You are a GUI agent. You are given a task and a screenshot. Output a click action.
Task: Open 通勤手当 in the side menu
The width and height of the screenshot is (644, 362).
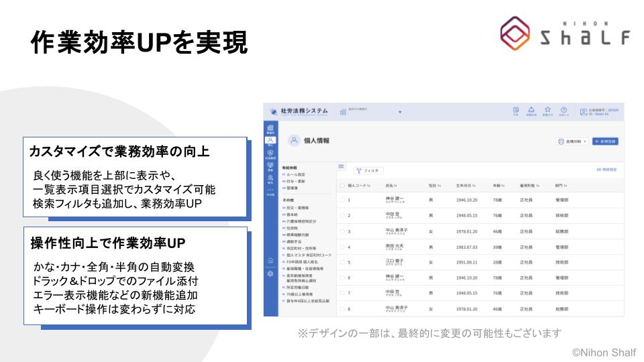click(294, 241)
